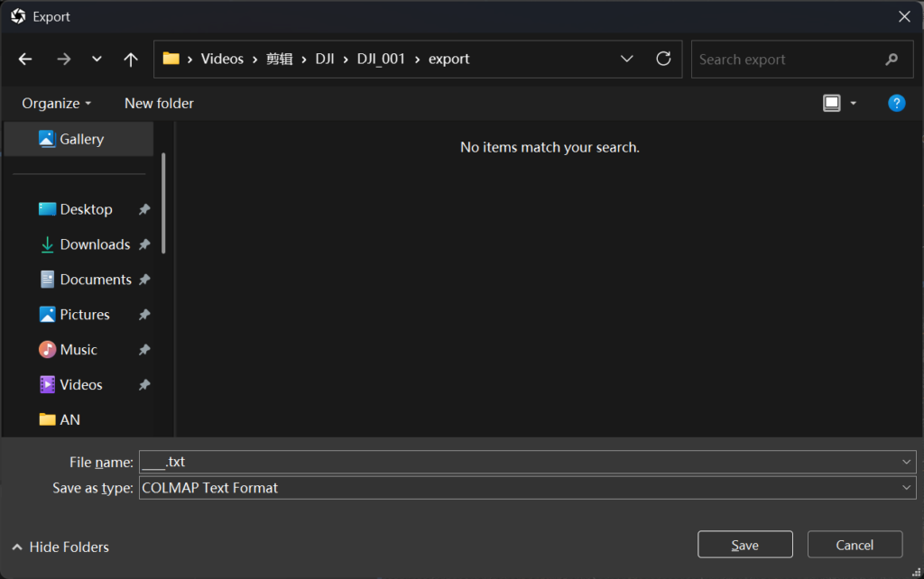Expand the File name suggestions dropdown

pos(907,462)
